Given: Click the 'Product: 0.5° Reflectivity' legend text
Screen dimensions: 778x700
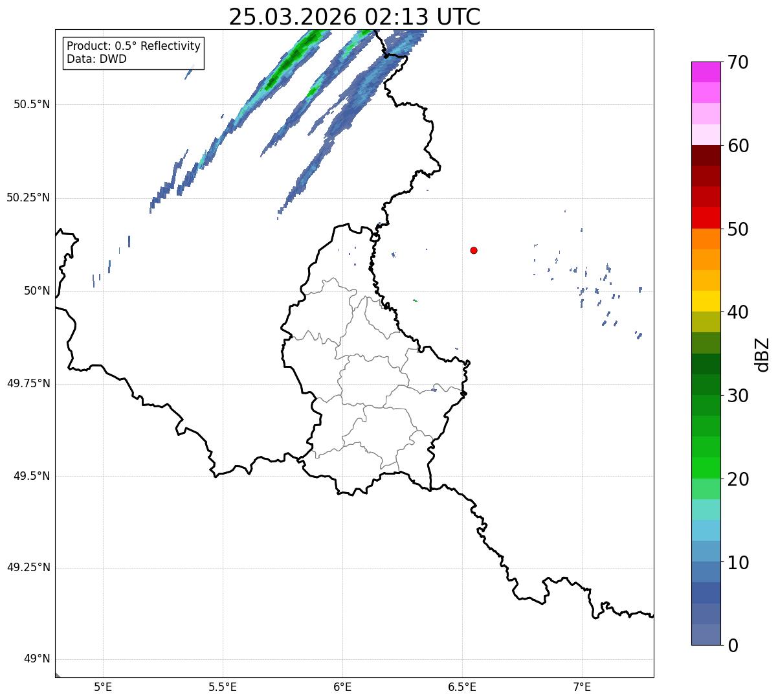Looking at the screenshot, I should click(x=134, y=47).
